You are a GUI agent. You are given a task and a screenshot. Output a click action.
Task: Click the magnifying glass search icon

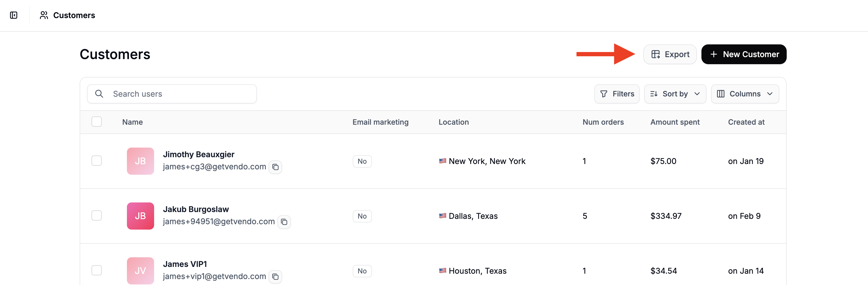click(x=99, y=94)
